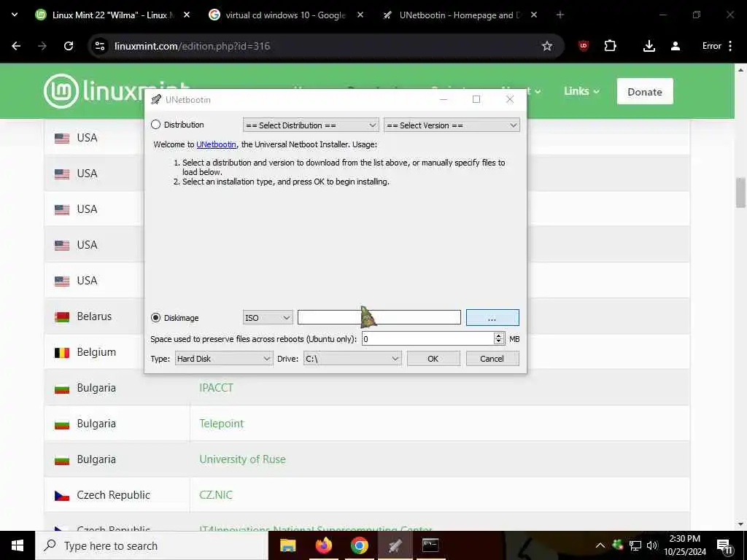The image size is (747, 560).
Task: Click the UNetbootin title bar icon
Action: (x=156, y=99)
